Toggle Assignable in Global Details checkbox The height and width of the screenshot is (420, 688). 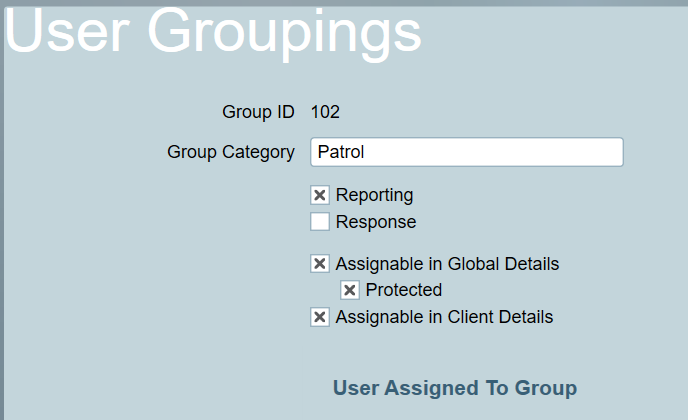320,264
